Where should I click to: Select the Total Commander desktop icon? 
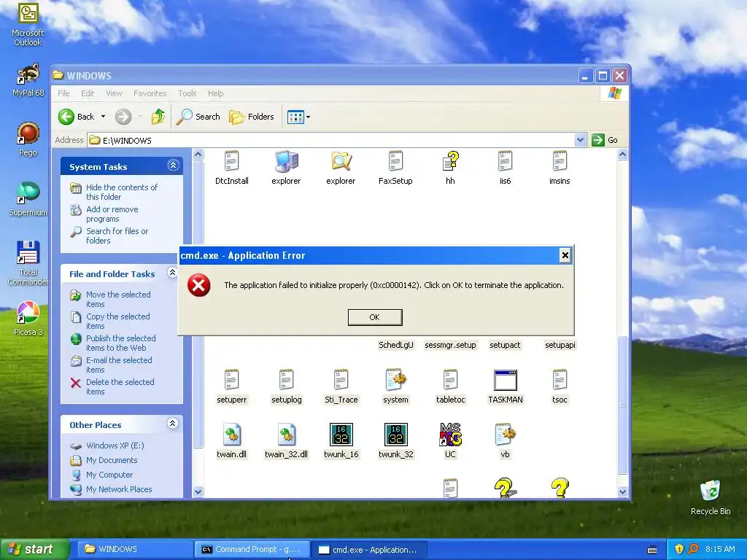tap(28, 252)
